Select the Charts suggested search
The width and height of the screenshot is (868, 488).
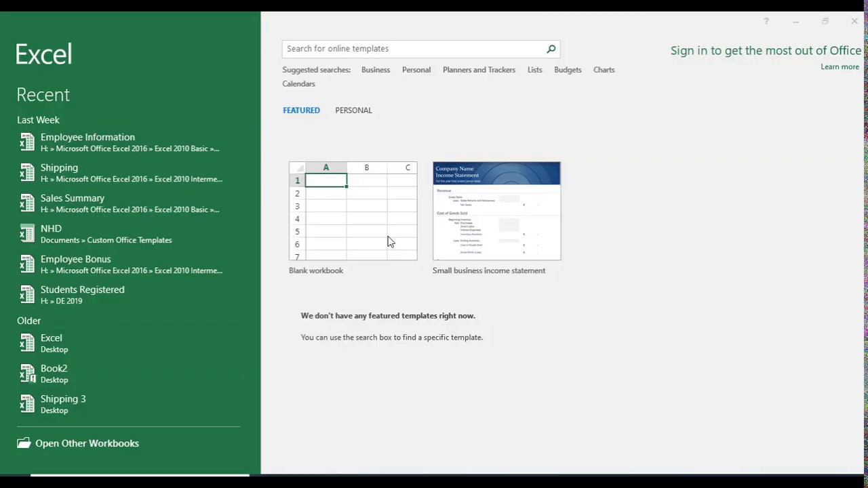pyautogui.click(x=604, y=70)
